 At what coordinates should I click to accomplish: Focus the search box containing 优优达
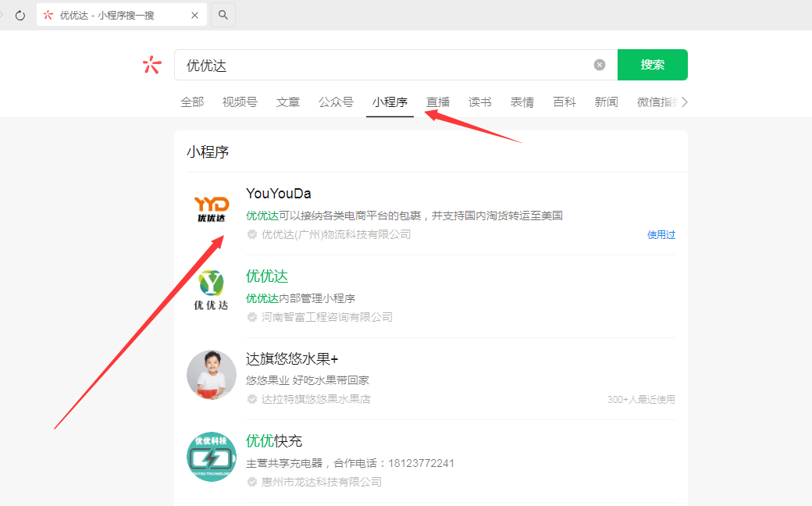click(x=396, y=65)
